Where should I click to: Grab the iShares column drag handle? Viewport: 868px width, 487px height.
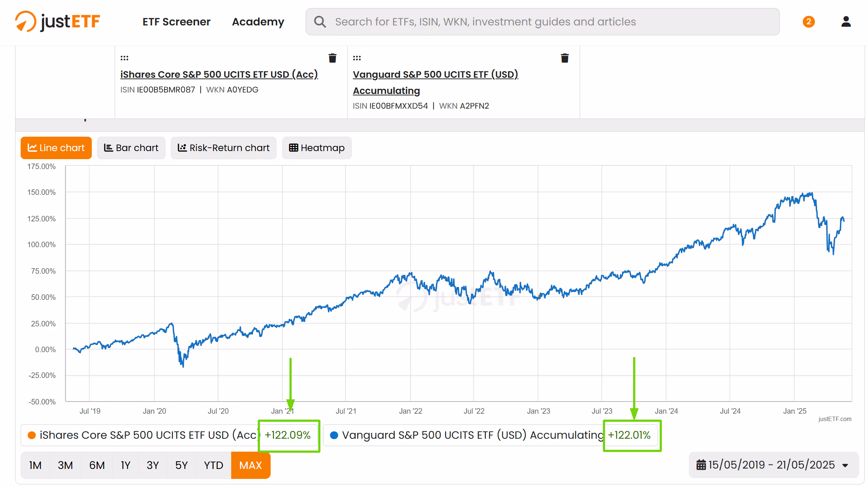tap(124, 58)
